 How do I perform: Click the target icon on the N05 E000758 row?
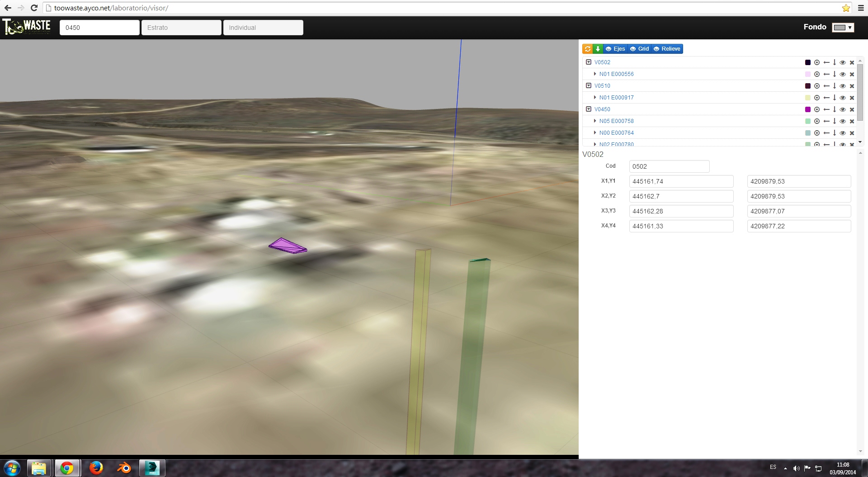817,121
